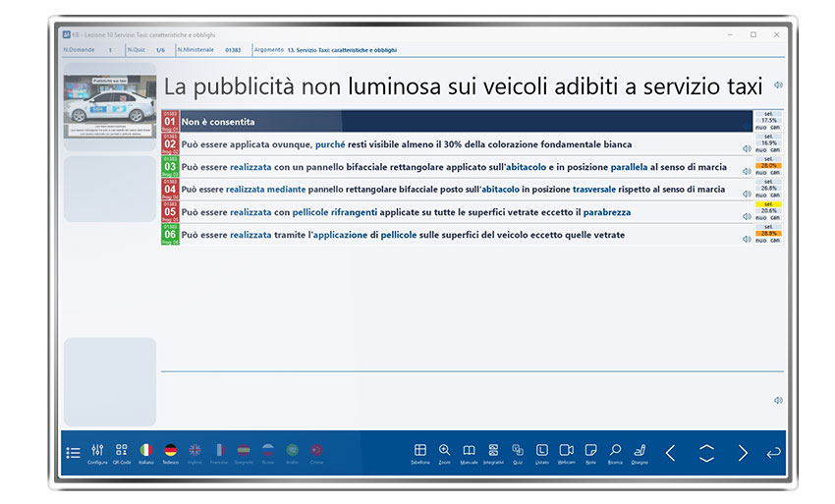Open the Tabellone board

420,451
